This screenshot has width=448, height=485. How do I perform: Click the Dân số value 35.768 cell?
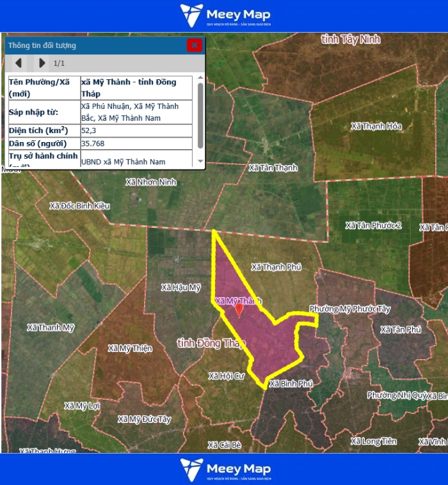(x=136, y=143)
